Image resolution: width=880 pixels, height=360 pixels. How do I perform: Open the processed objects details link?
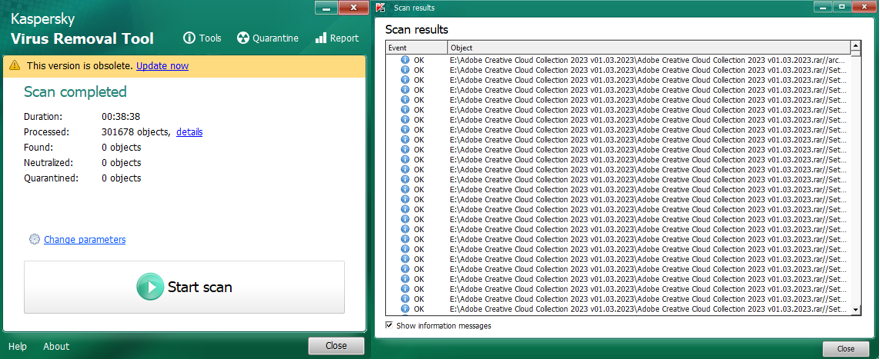pos(189,132)
